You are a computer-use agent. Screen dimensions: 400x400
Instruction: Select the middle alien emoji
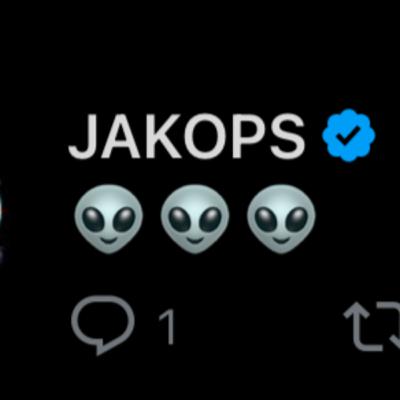[x=195, y=219]
